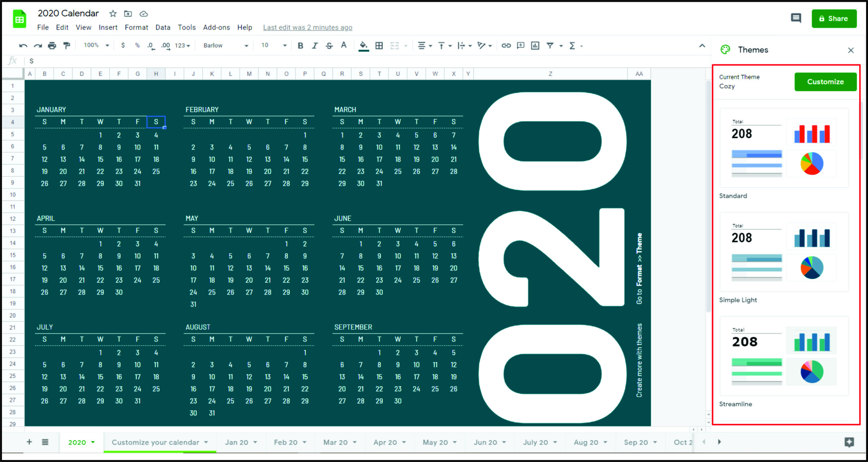Open the font size 10 dropdown
Image resolution: width=868 pixels, height=462 pixels.
tap(274, 45)
